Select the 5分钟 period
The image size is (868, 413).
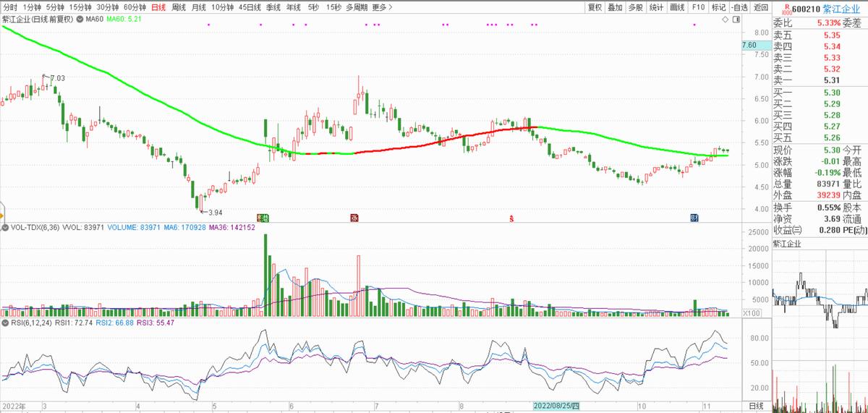(x=56, y=7)
